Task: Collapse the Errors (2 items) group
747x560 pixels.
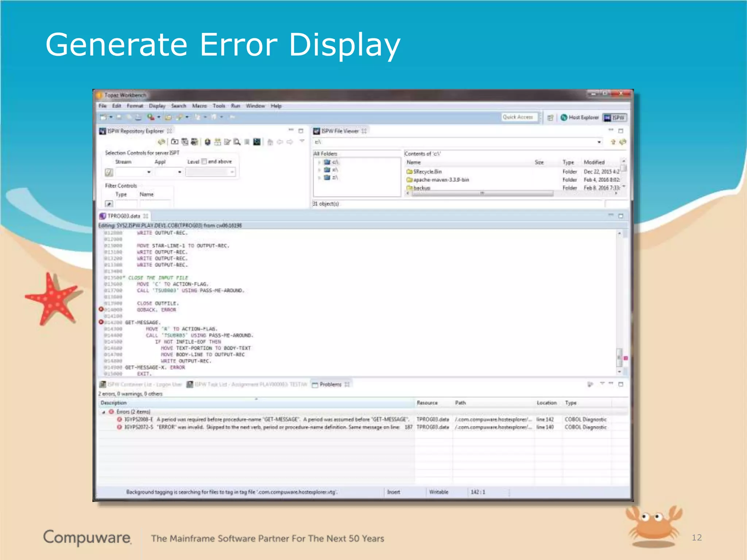Action: 104,412
